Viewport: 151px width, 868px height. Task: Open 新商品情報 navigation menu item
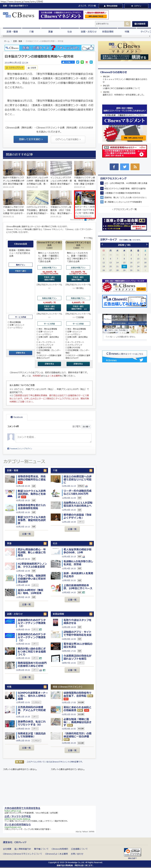(108, 32)
